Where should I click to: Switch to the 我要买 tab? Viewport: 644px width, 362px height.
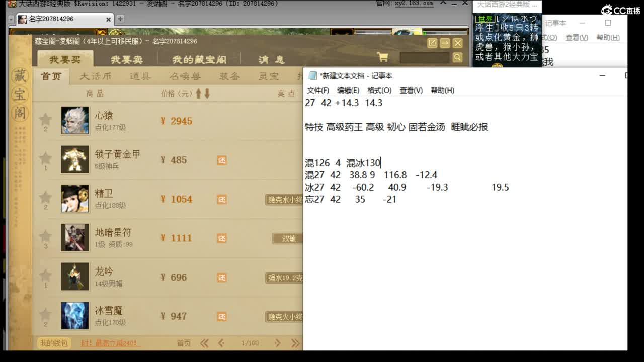pyautogui.click(x=65, y=59)
